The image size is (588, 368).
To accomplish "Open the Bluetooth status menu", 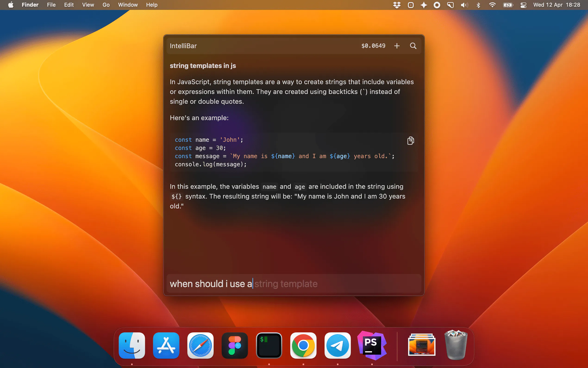I will 478,5.
